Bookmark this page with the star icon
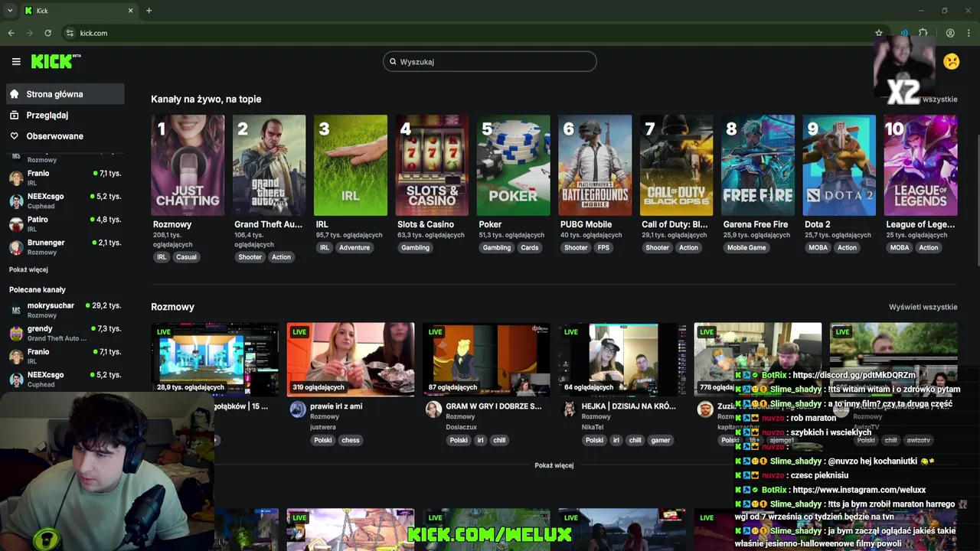The height and width of the screenshot is (551, 980). (879, 33)
